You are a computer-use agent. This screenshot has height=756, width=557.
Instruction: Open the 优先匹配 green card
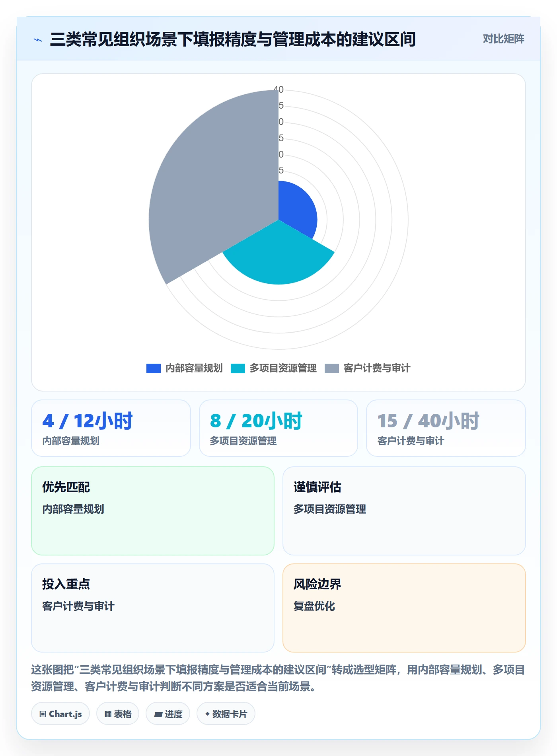coord(153,511)
